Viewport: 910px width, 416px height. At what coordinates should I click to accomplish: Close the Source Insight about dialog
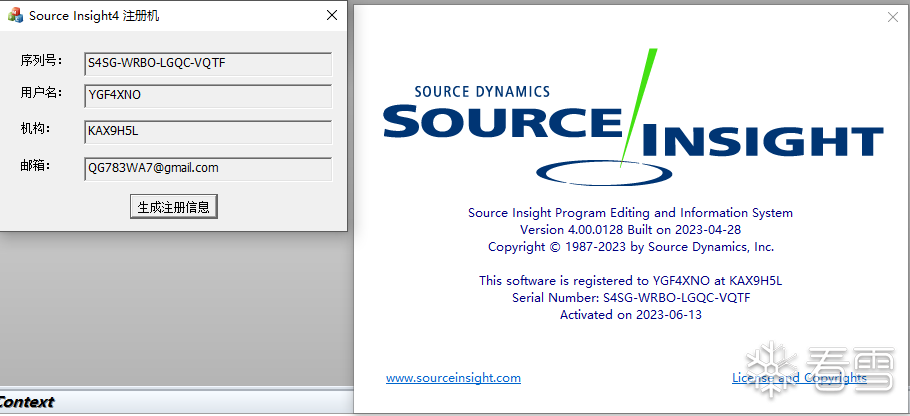point(893,17)
